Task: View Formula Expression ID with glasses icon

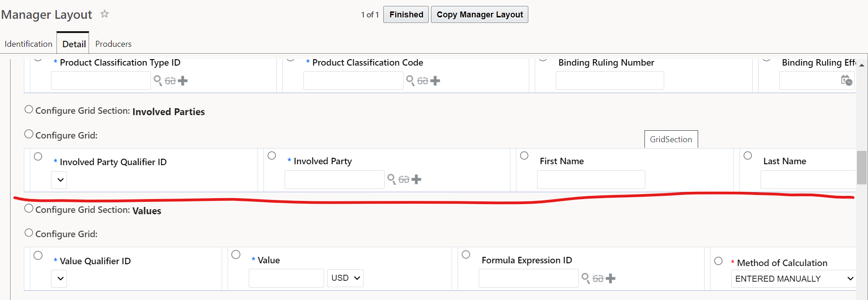Action: click(x=598, y=278)
